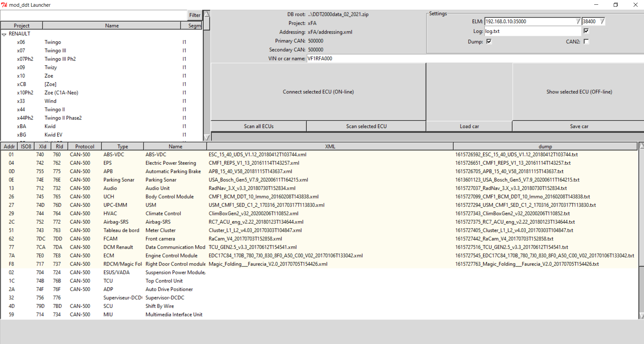Screen dimensions: 644x344
Task: Select the Parking Sonar ECU row
Action: coord(319,180)
